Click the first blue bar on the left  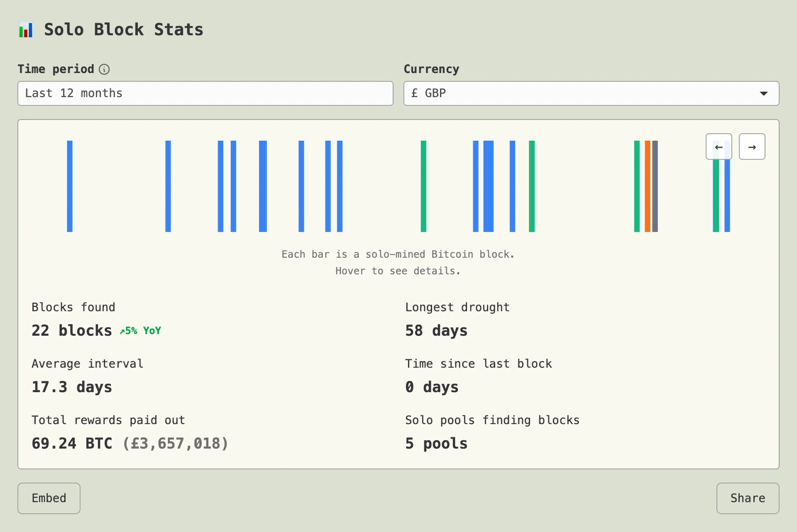[70, 186]
